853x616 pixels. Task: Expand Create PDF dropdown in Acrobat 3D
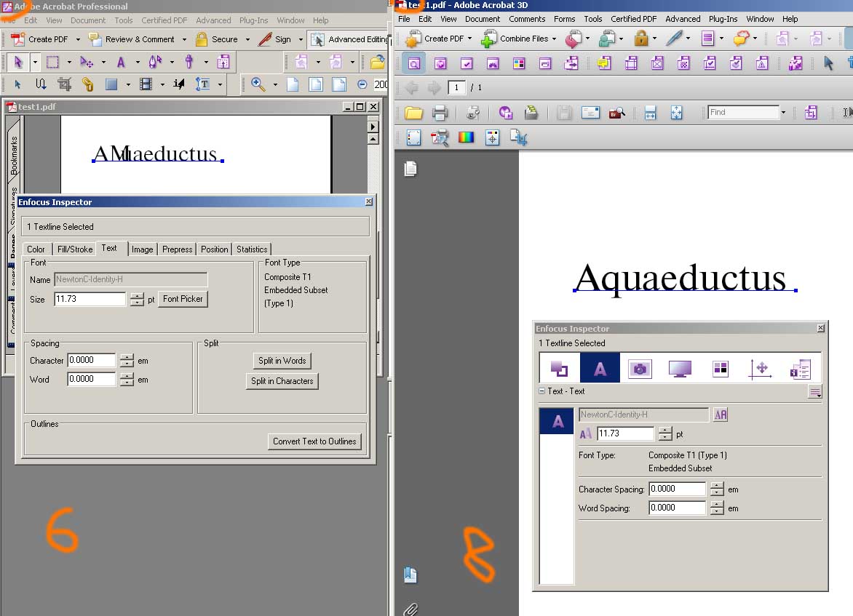tap(469, 39)
